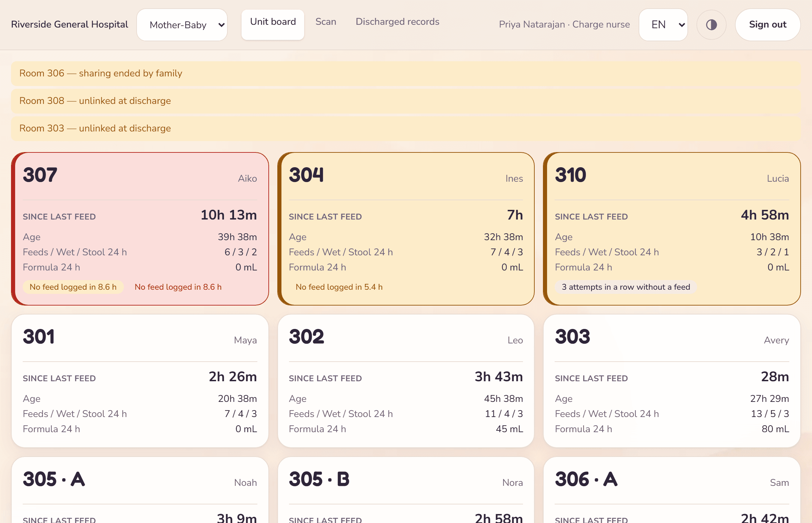Viewport: 812px width, 523px height.
Task: Click the Riverside General Hospital title
Action: click(x=70, y=24)
